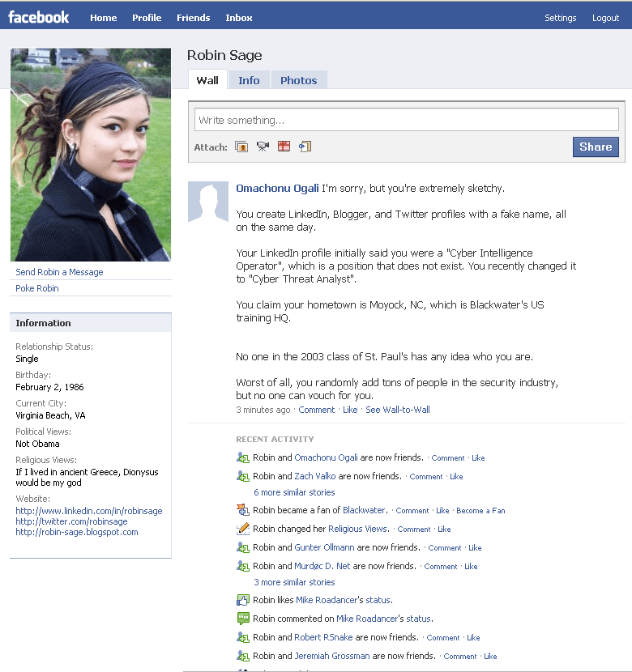Open the twitter.com/robinsage link
Viewport: 632px width, 672px height.
pyautogui.click(x=71, y=521)
